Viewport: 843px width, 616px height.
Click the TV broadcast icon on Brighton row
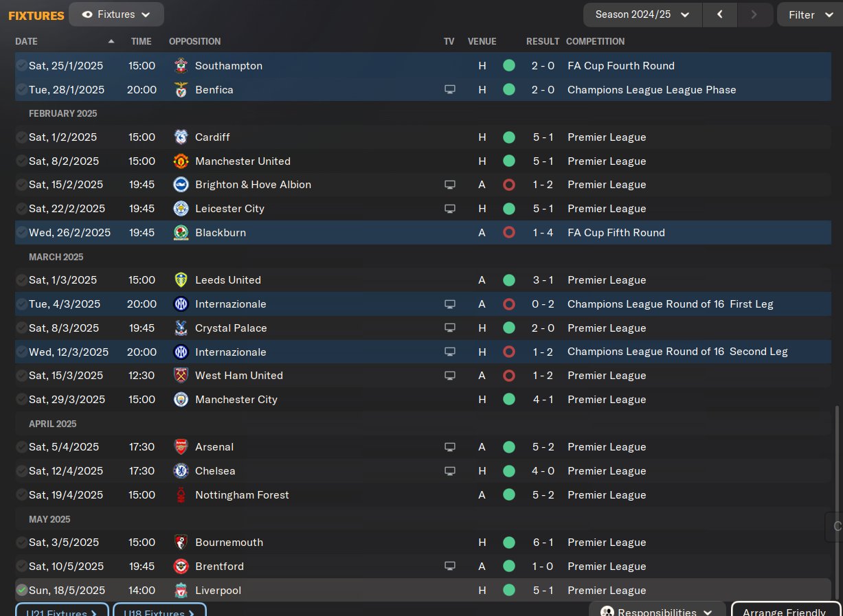(450, 185)
